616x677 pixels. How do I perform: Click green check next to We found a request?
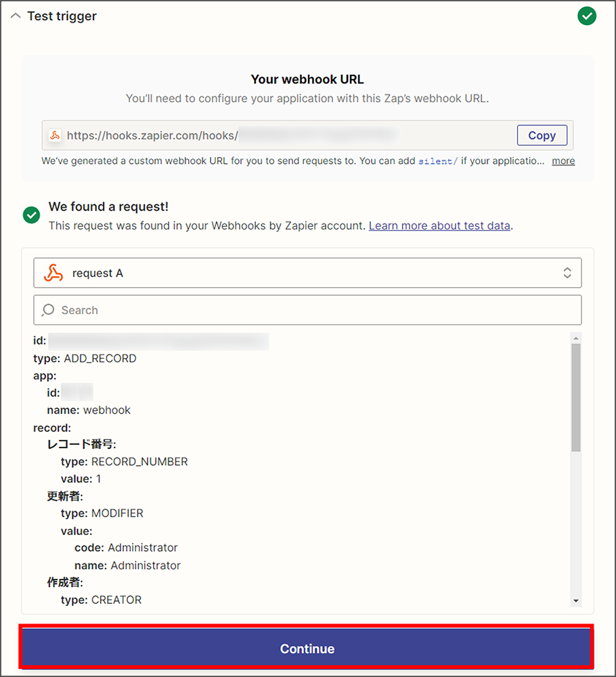point(32,215)
